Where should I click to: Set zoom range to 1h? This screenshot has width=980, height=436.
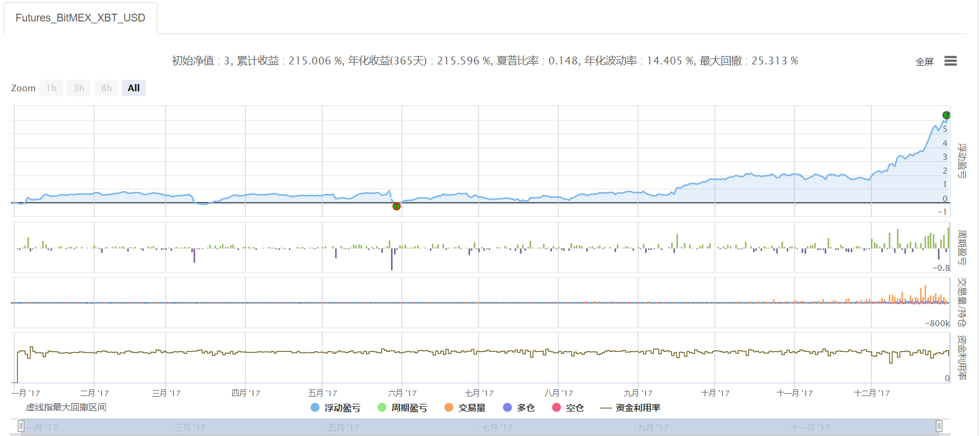[51, 88]
